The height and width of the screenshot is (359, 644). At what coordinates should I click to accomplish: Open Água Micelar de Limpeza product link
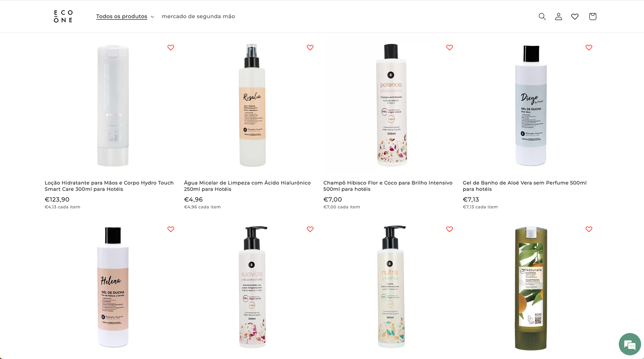(x=247, y=186)
